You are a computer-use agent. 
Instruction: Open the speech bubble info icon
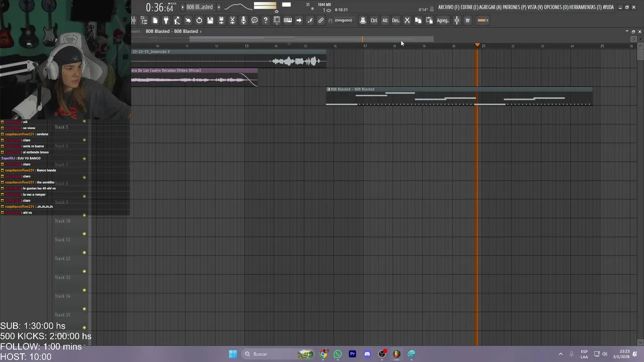pyautogui.click(x=255, y=20)
